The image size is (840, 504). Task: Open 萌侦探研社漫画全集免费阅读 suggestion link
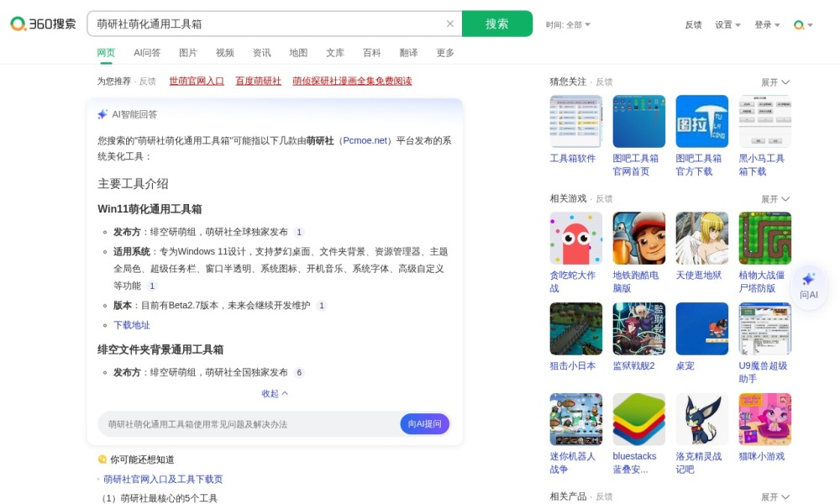[352, 81]
